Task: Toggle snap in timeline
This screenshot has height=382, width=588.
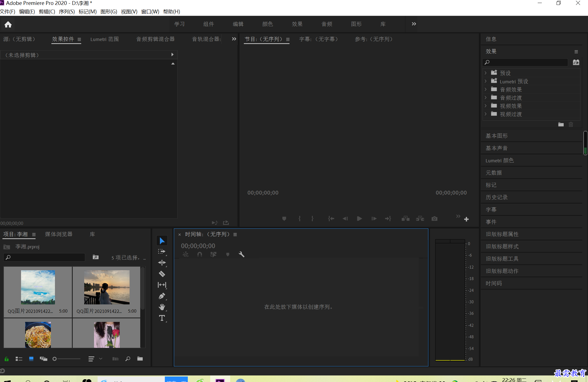Action: tap(200, 254)
